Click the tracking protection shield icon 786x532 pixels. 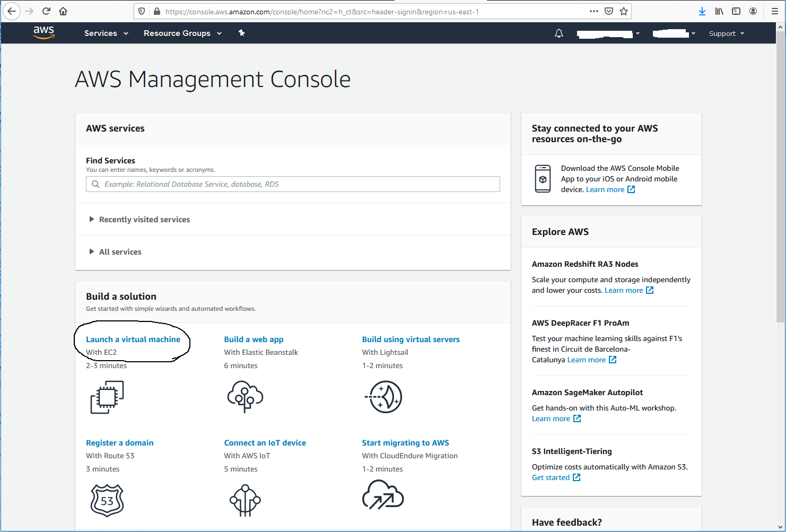tap(142, 11)
